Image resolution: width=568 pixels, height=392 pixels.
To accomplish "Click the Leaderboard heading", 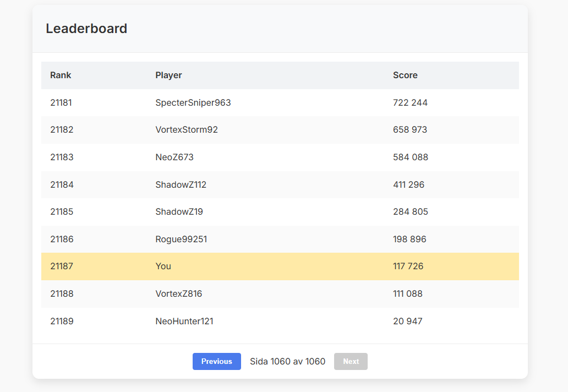I will pyautogui.click(x=86, y=29).
